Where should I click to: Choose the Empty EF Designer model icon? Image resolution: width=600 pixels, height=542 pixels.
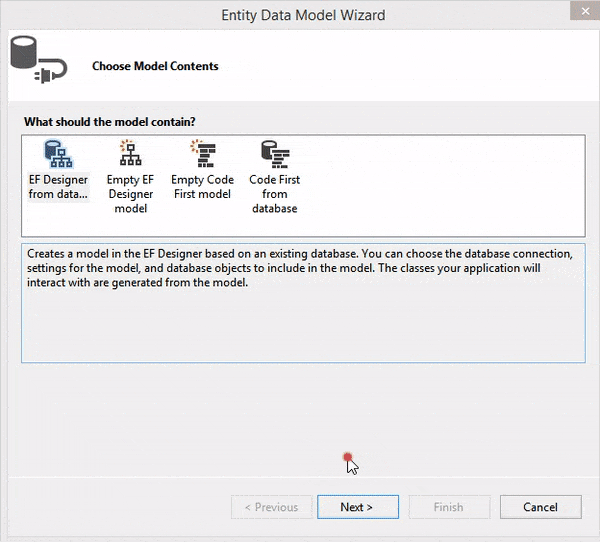(130, 153)
